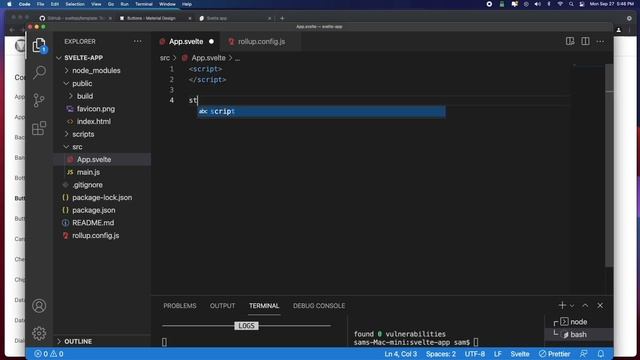
Task: Open new tab in browser window behind
Action: click(282, 18)
